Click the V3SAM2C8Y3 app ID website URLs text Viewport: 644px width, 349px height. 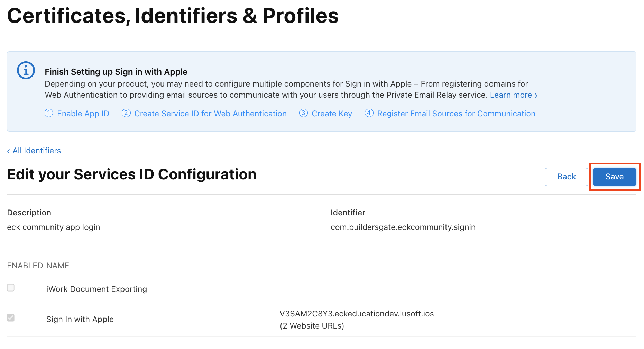click(356, 320)
